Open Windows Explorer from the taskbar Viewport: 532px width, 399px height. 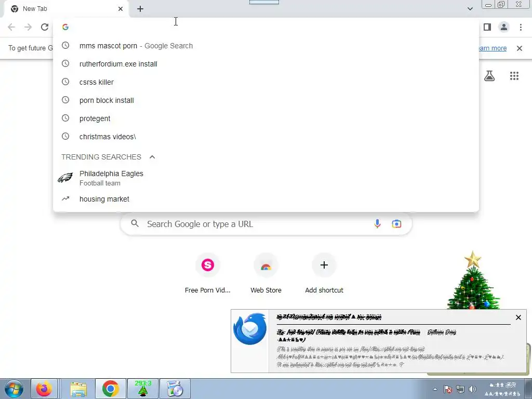pyautogui.click(x=78, y=389)
